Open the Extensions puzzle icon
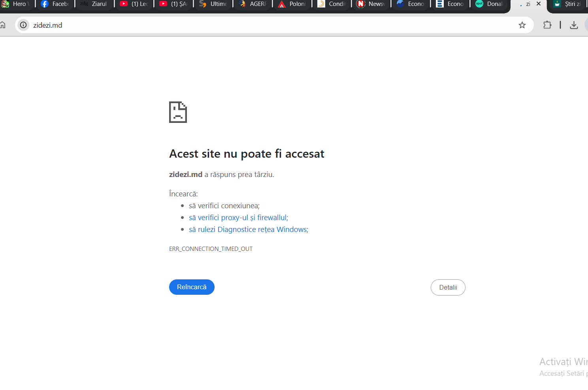The height and width of the screenshot is (390, 588). pyautogui.click(x=547, y=25)
